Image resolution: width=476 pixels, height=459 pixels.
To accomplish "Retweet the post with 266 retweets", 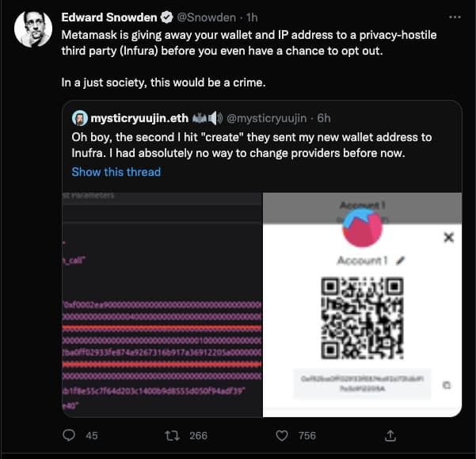I will pyautogui.click(x=171, y=434).
